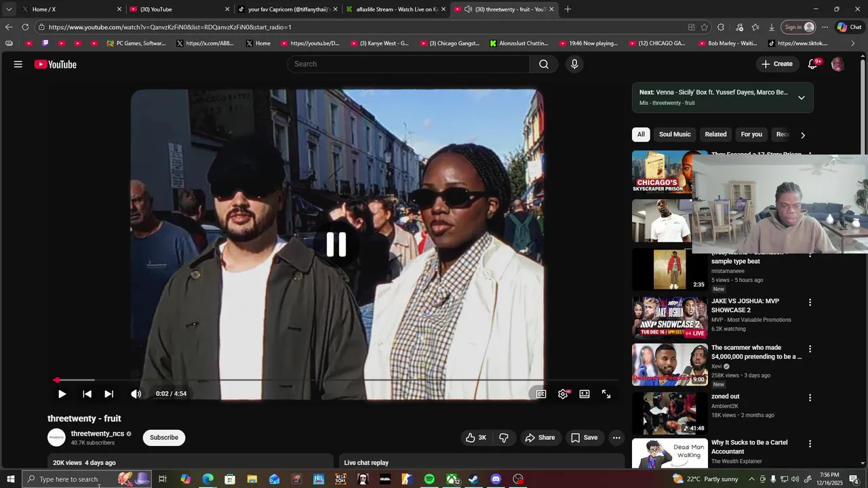Enter fullscreen mode
Screen dimensions: 868x488
606,394
